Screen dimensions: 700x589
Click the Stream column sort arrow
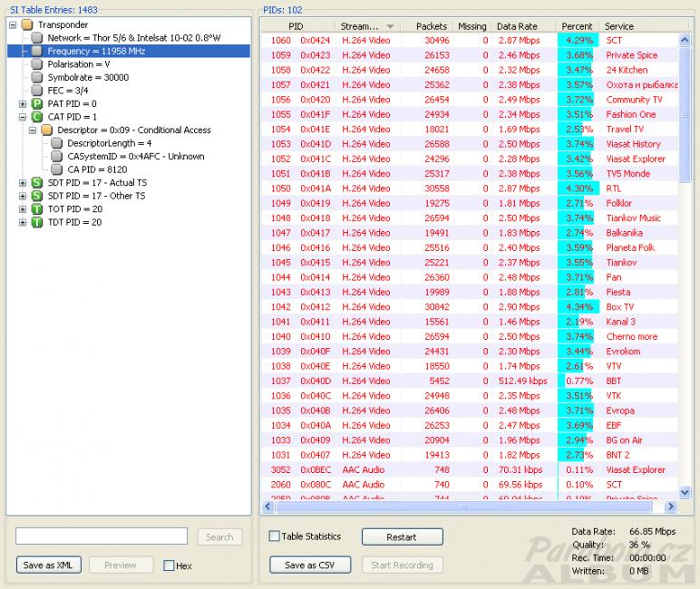click(390, 27)
